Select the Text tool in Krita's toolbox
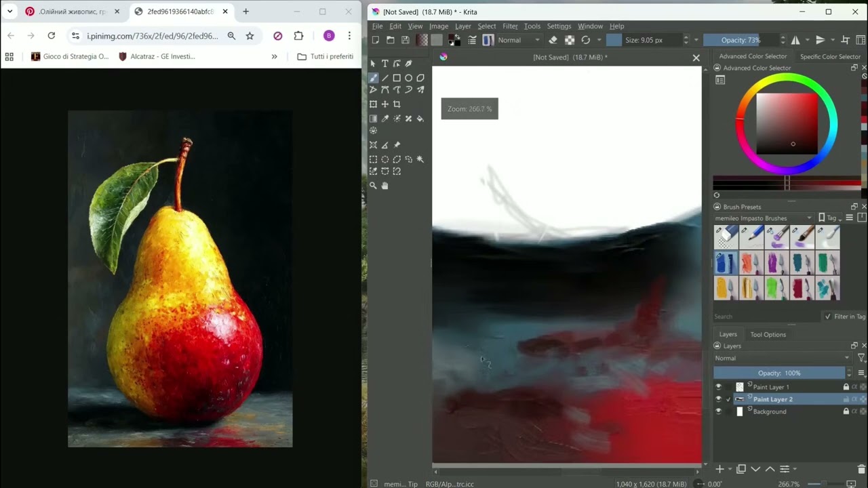Screen dimensions: 868x488 (385, 64)
